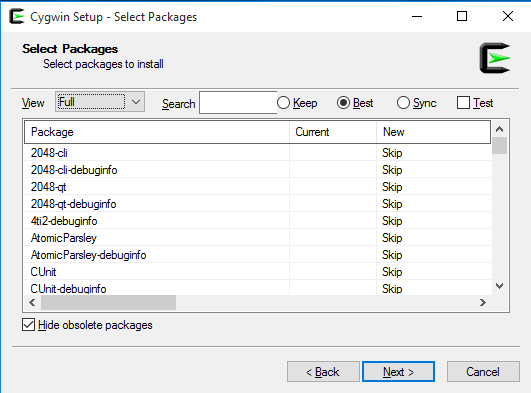Click the New column header
Screen dimensions: 531x393
coord(433,132)
